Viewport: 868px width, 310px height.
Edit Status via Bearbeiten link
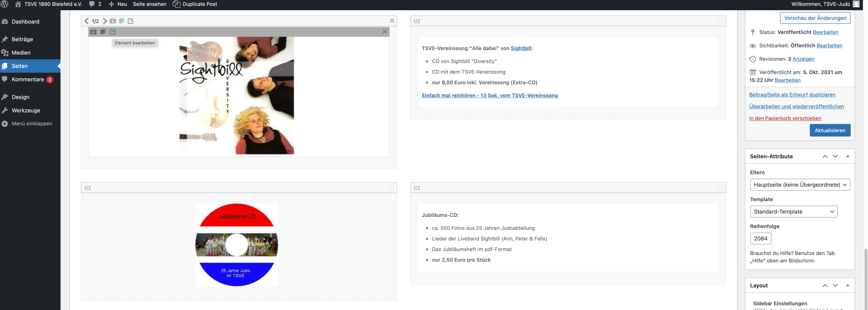coord(826,32)
